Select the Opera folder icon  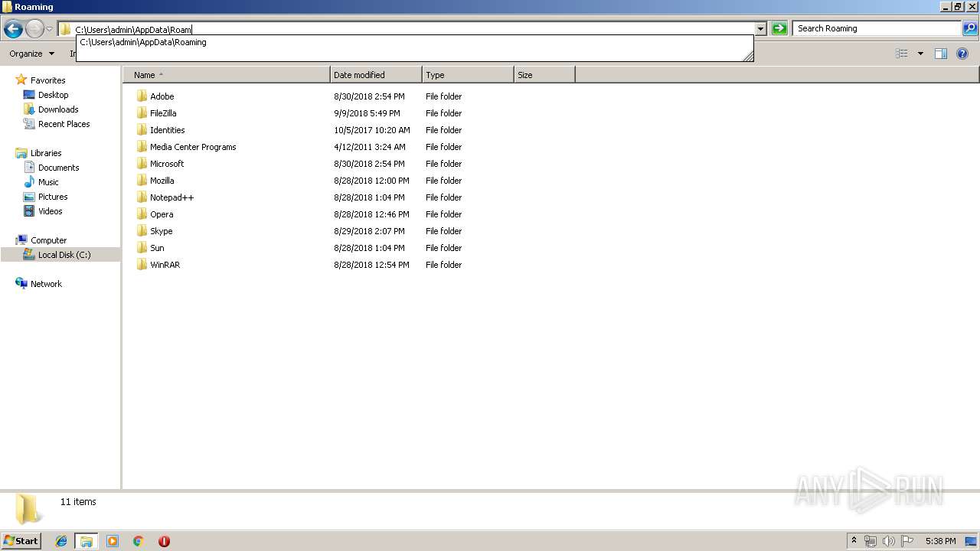pyautogui.click(x=142, y=214)
